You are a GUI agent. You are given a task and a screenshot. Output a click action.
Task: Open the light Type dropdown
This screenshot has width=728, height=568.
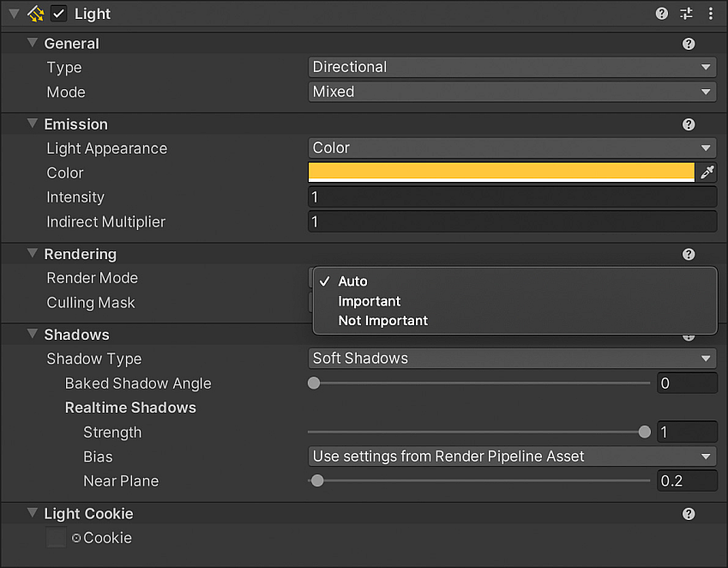[511, 67]
